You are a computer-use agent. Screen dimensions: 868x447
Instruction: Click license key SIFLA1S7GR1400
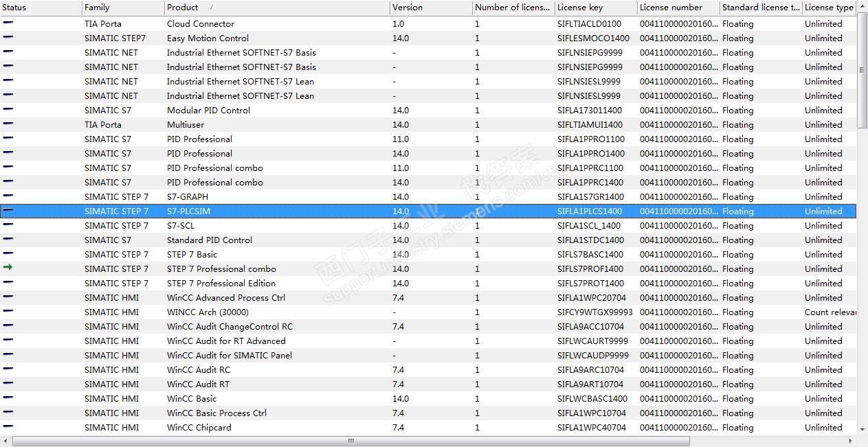tap(590, 196)
